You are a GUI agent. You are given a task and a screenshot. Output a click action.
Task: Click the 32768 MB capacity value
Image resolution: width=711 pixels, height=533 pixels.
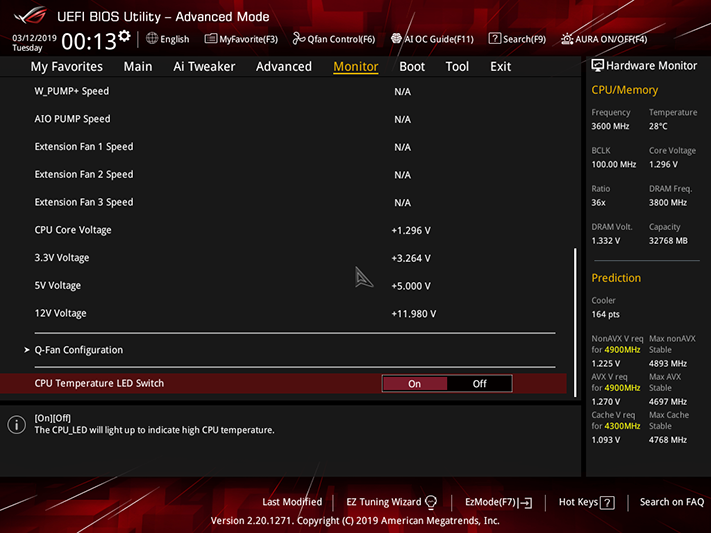click(668, 241)
